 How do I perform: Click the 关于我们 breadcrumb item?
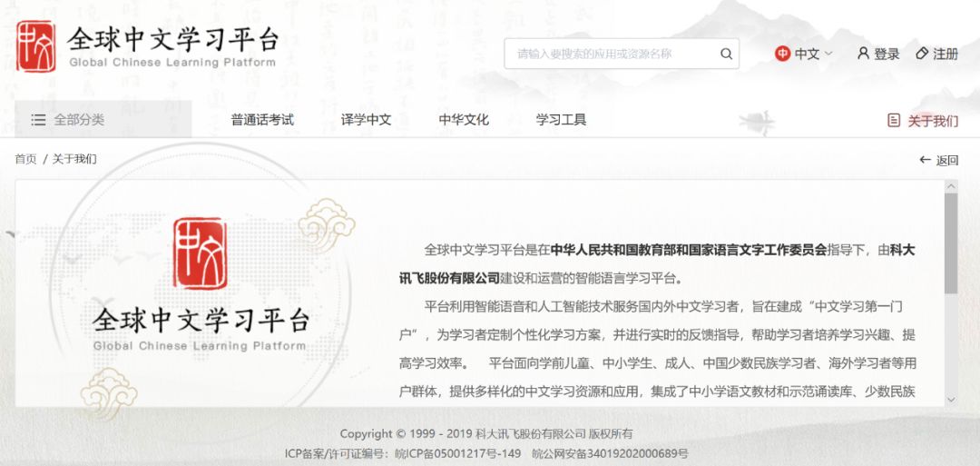(73, 159)
